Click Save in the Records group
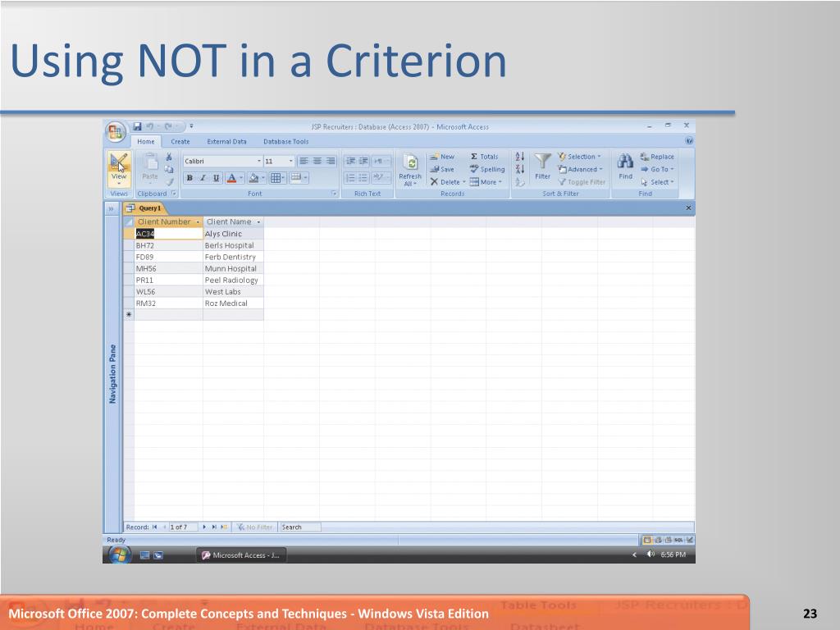 [x=442, y=169]
